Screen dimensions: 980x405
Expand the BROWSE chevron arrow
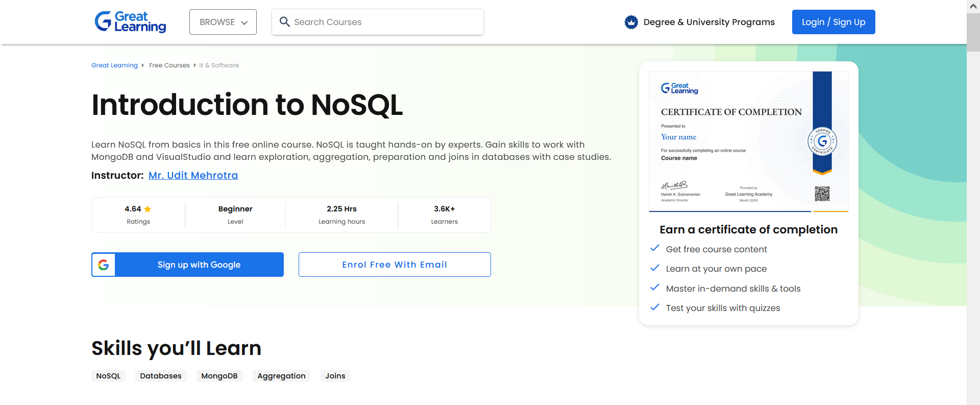[244, 22]
